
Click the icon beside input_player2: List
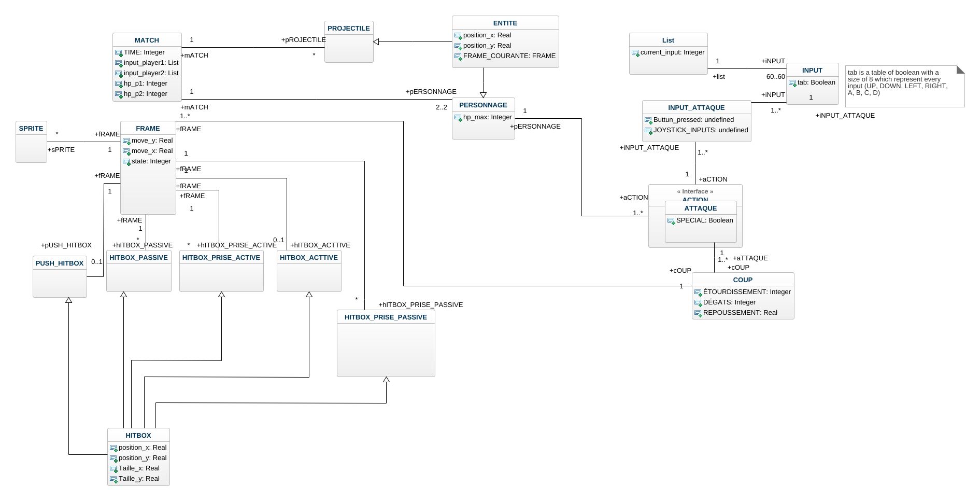(119, 74)
